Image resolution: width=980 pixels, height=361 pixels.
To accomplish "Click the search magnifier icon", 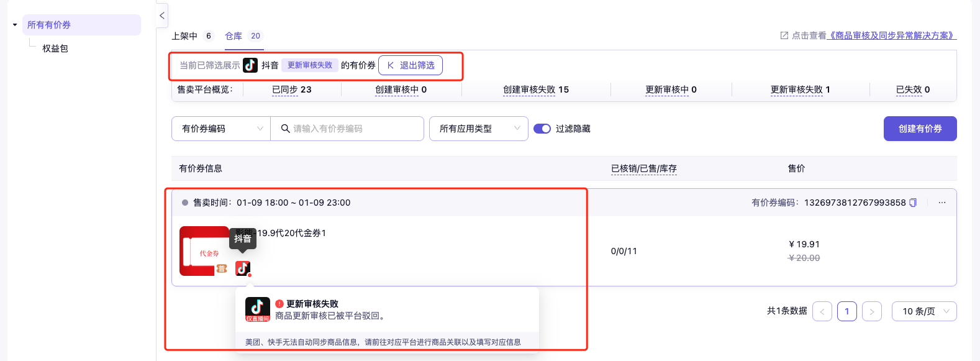I will (286, 129).
